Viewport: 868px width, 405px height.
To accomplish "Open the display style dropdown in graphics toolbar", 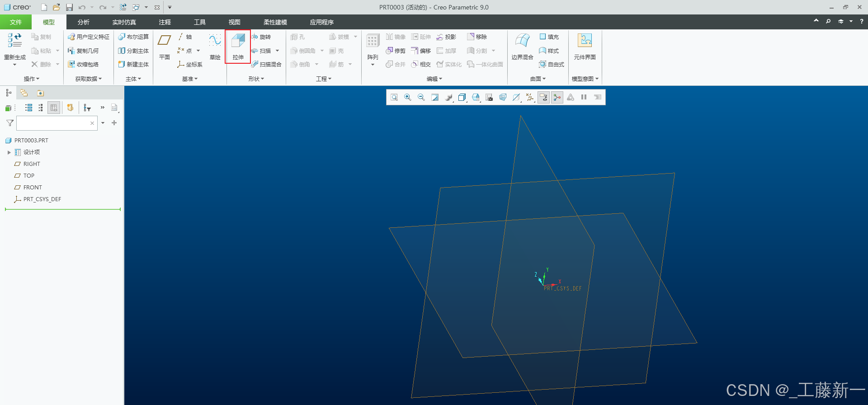I will pos(462,97).
